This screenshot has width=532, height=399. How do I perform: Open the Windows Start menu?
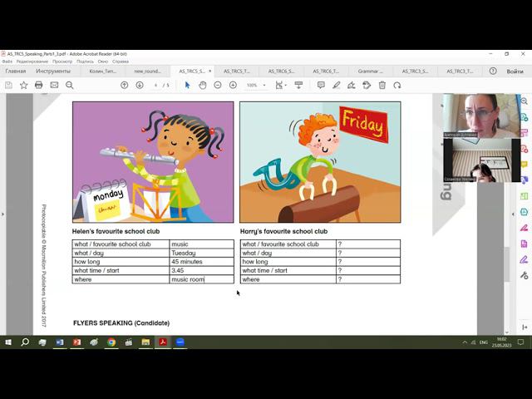tap(7, 342)
